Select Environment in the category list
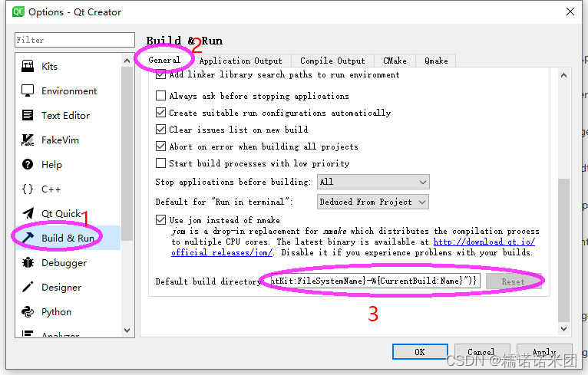Image resolution: width=588 pixels, height=375 pixels. click(x=69, y=91)
